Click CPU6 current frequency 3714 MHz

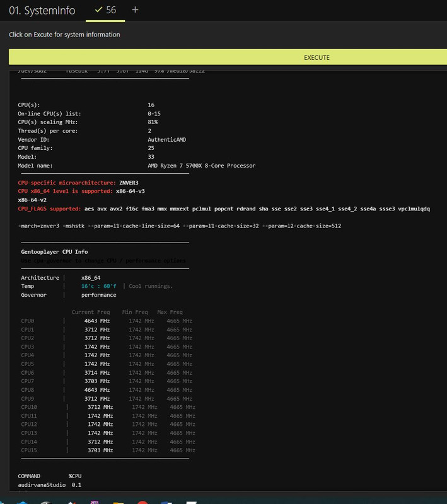click(97, 372)
